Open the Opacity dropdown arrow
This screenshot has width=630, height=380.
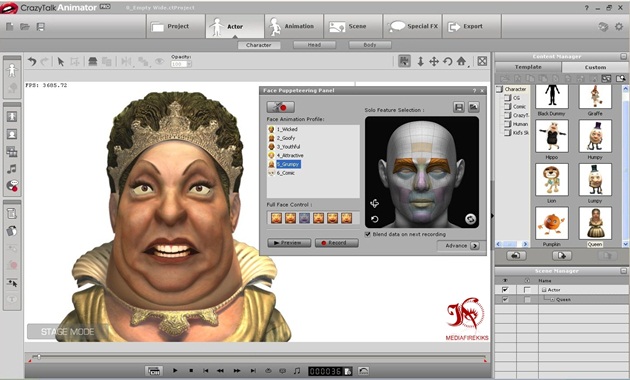(189, 64)
